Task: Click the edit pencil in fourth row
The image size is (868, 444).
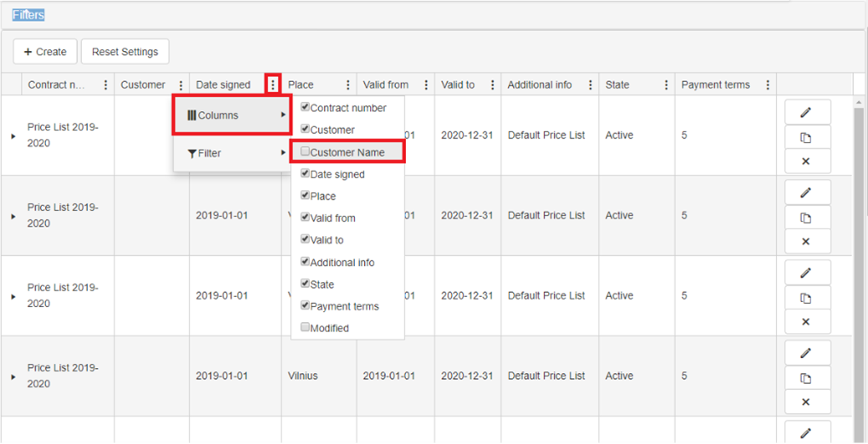Action: pos(806,353)
